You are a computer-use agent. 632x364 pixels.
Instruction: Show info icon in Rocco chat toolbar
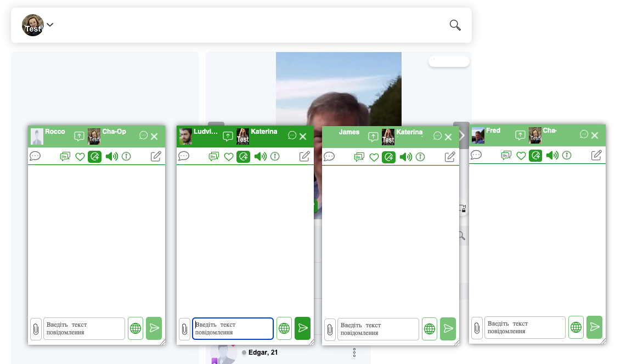tap(126, 156)
